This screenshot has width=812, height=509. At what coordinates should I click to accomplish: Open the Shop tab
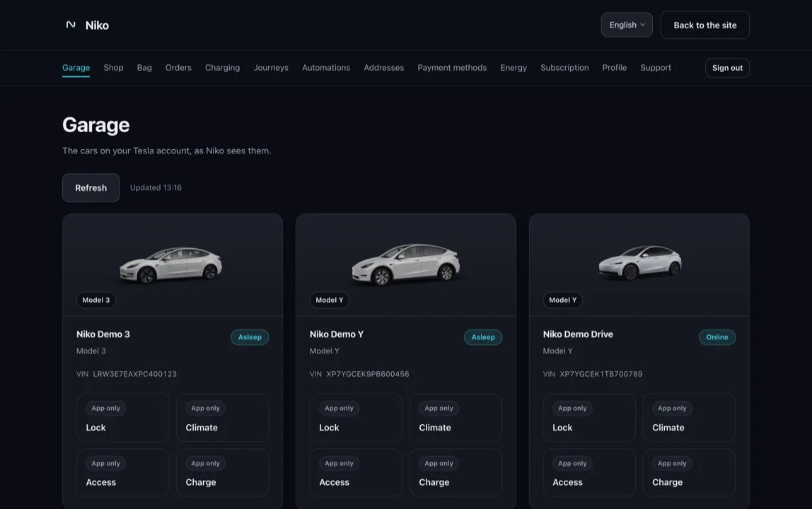coord(113,68)
